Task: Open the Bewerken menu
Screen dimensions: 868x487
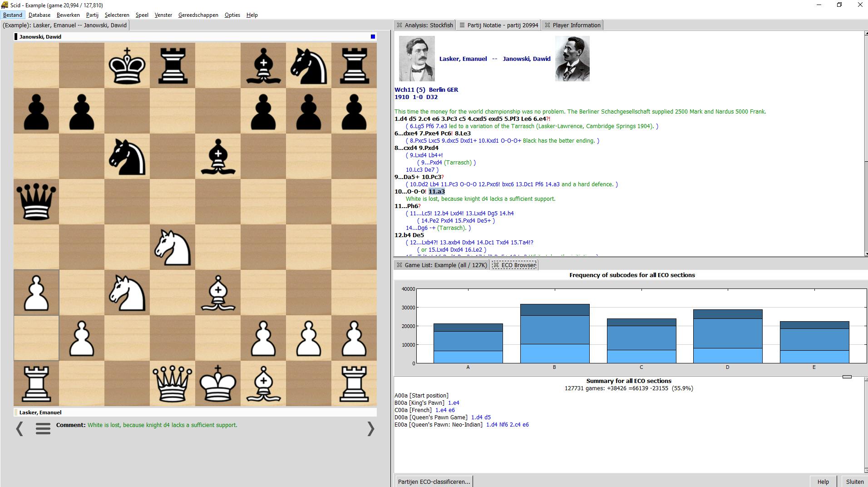Action: (68, 15)
